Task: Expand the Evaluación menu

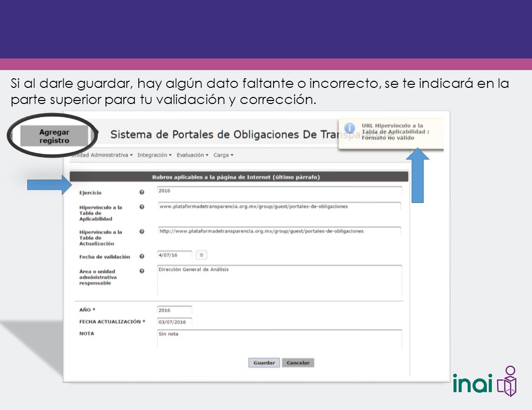Action: 192,155
